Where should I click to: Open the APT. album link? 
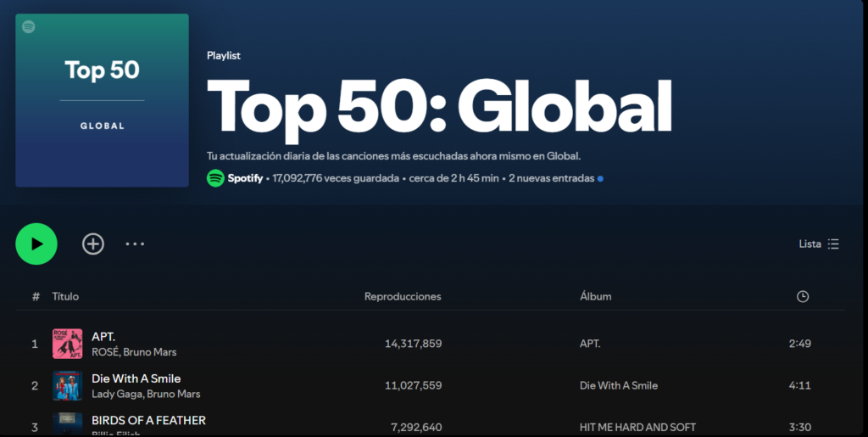click(590, 344)
